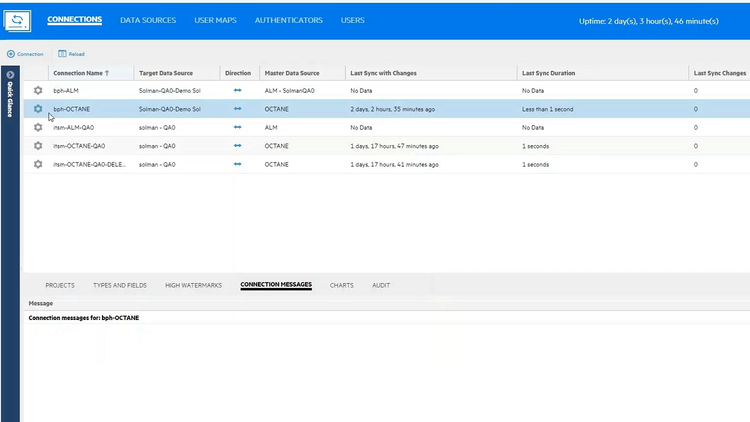This screenshot has height=422, width=750.
Task: Click the Message column header
Action: coord(41,303)
